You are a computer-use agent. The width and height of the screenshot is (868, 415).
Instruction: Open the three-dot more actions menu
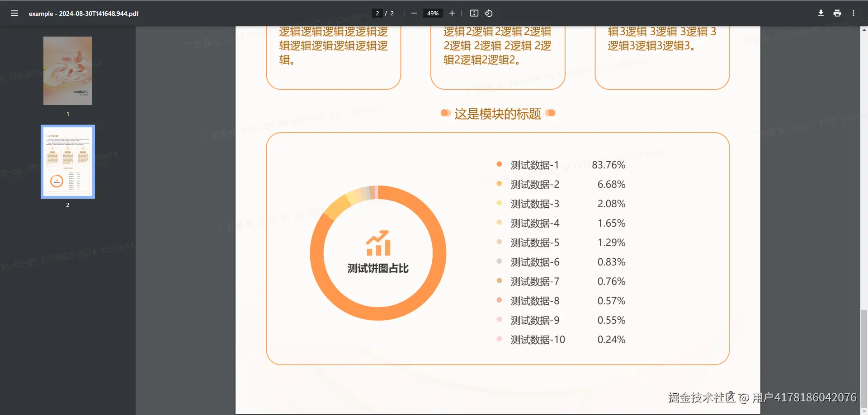pyautogui.click(x=854, y=13)
